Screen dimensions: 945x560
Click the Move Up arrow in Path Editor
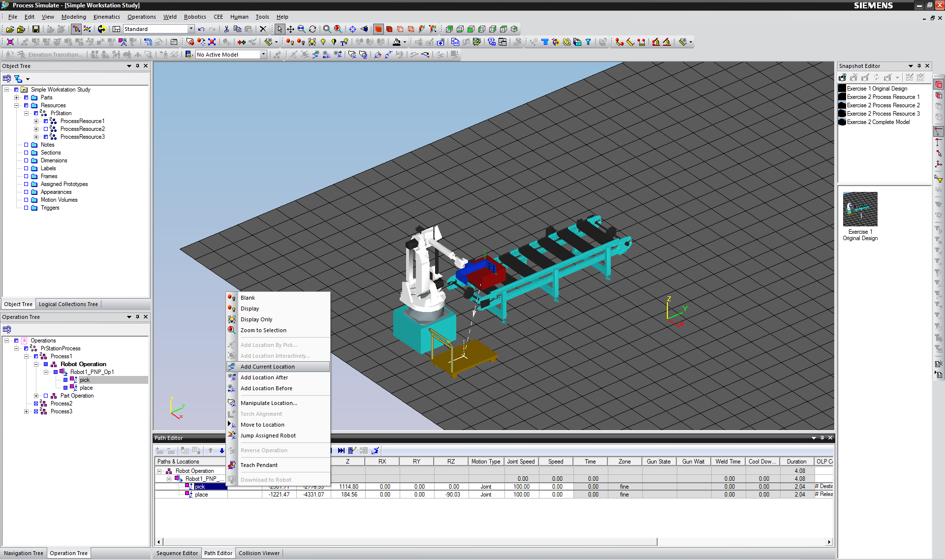(x=211, y=450)
